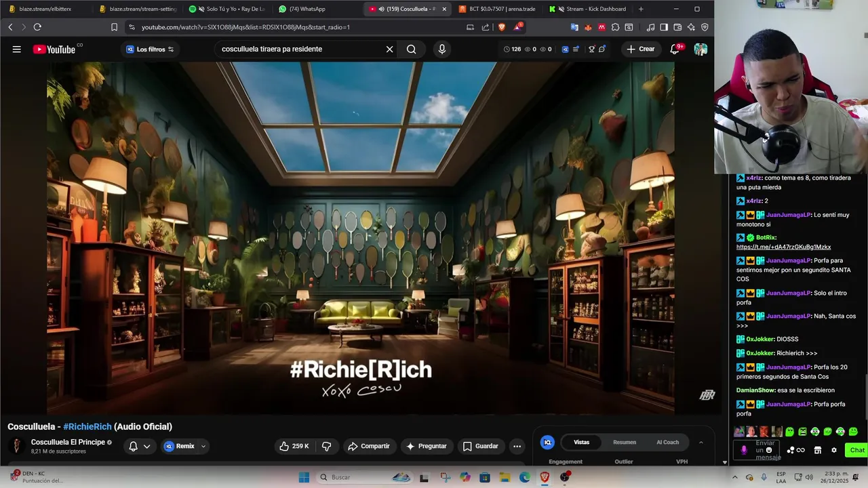Dislike the video
The height and width of the screenshot is (488, 868).
326,446
